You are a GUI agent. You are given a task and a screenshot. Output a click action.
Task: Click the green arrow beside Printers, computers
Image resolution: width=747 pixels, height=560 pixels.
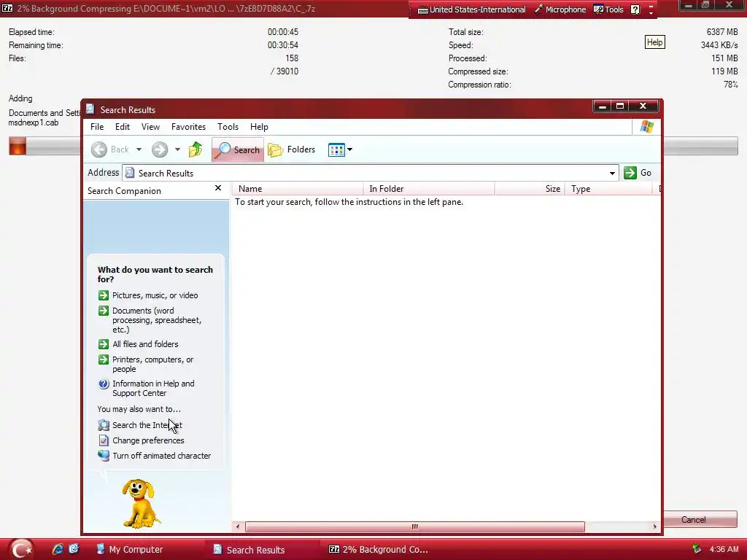coord(104,359)
